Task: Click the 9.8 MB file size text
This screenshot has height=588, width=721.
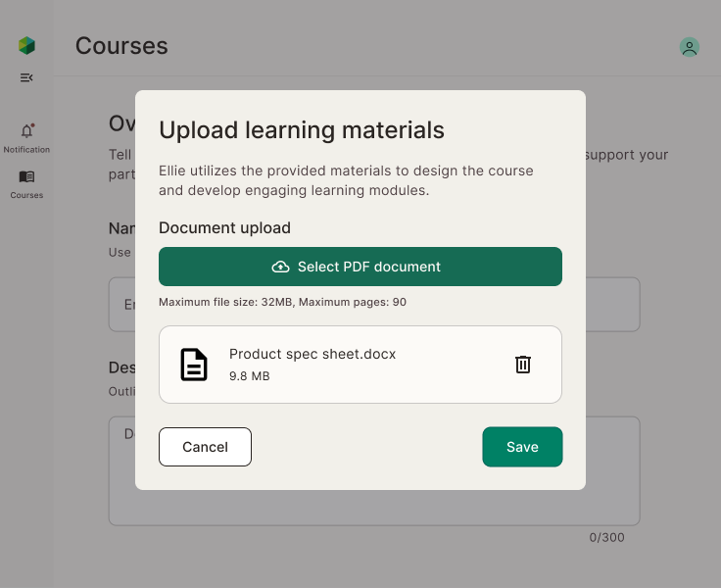Action: tap(249, 376)
